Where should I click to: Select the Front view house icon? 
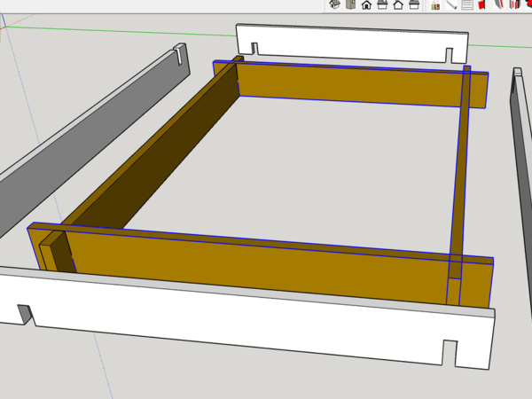tap(366, 4)
